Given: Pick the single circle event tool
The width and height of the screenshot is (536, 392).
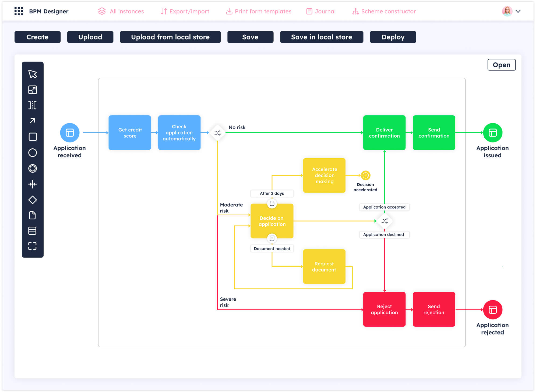Looking at the screenshot, I should [33, 153].
